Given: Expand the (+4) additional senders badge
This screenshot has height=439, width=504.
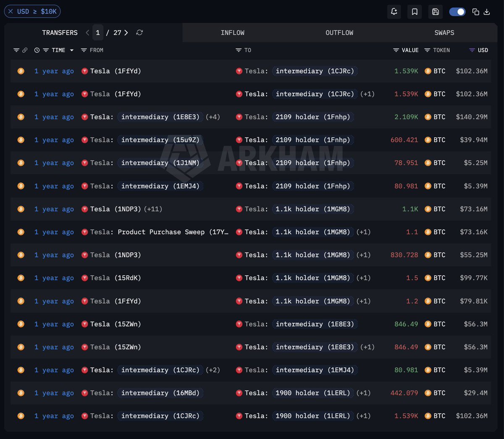Looking at the screenshot, I should 213,117.
